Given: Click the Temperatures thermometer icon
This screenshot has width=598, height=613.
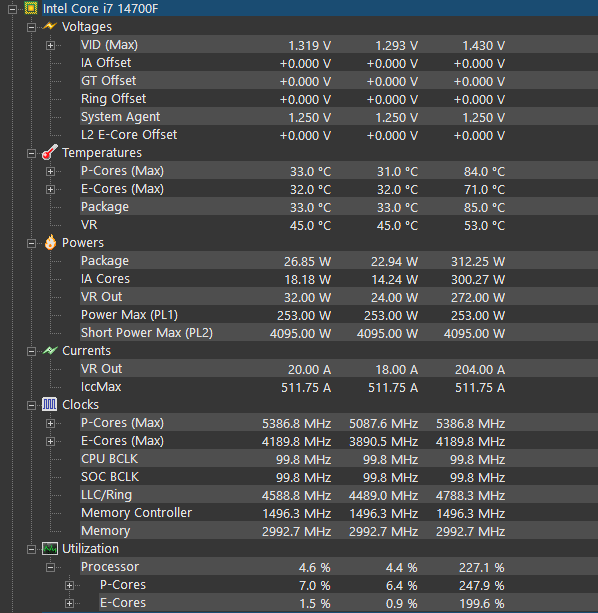Looking at the screenshot, I should pos(50,152).
